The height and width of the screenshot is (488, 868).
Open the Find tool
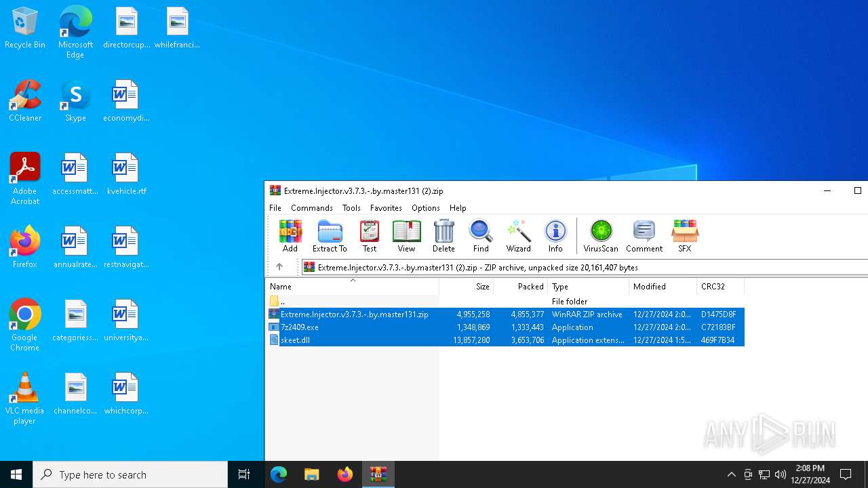click(x=481, y=236)
